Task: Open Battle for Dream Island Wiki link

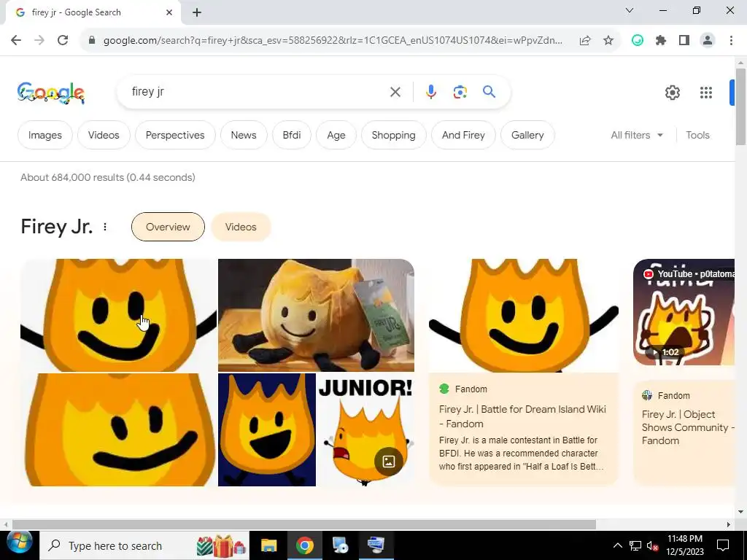Action: pyautogui.click(x=522, y=416)
